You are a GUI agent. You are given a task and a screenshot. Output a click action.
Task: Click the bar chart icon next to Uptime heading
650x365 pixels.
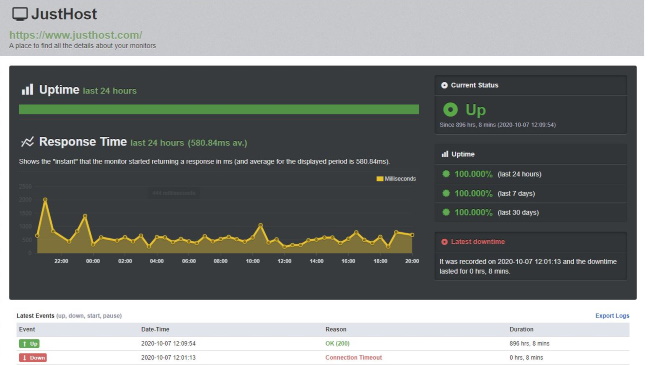[27, 90]
